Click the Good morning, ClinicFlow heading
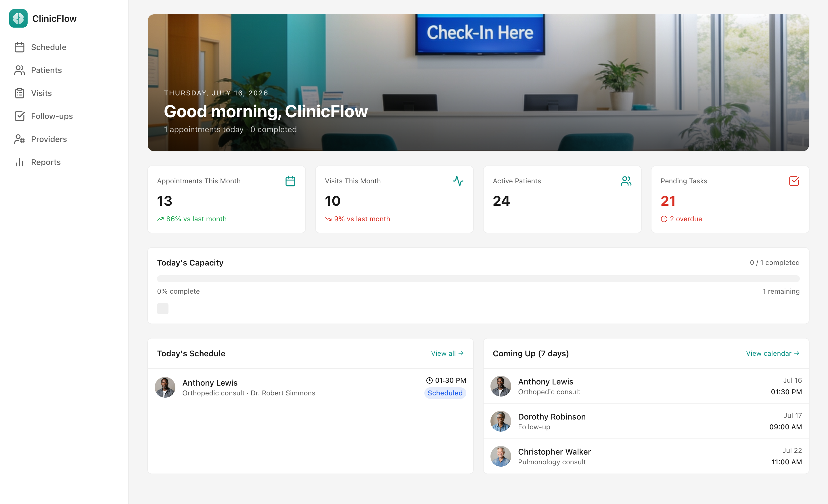 pyautogui.click(x=266, y=111)
